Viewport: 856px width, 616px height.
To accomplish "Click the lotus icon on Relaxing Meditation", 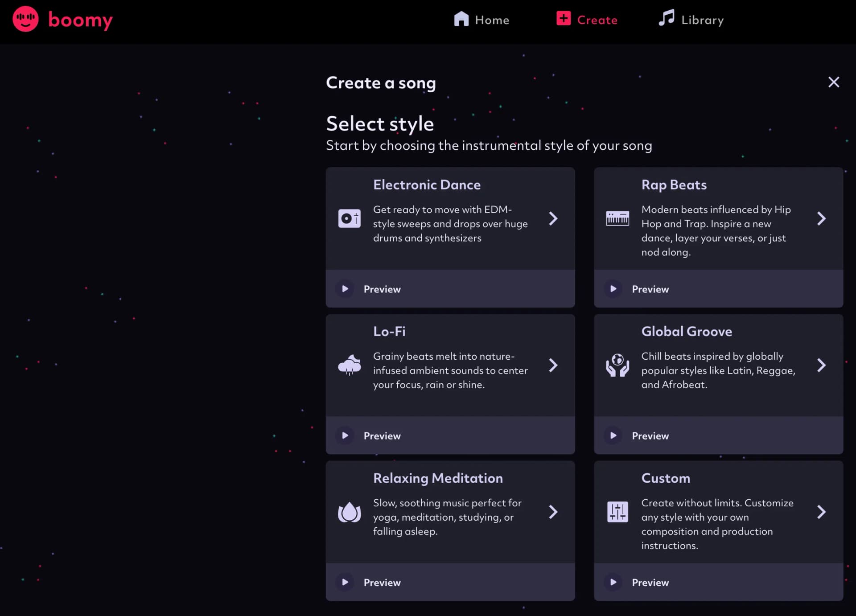I will (x=350, y=512).
